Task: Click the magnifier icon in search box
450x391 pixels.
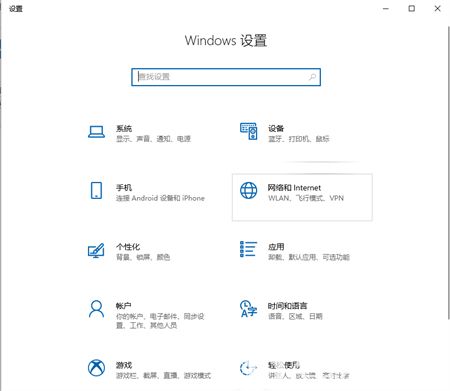Action: 312,77
